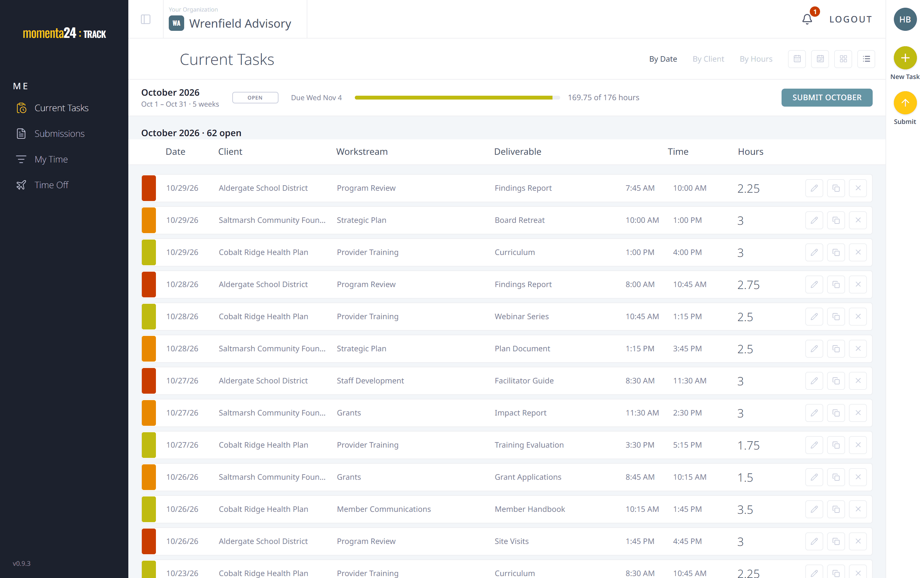This screenshot has height=578, width=924.
Task: Click the yellow Submit arrow button
Action: [905, 103]
